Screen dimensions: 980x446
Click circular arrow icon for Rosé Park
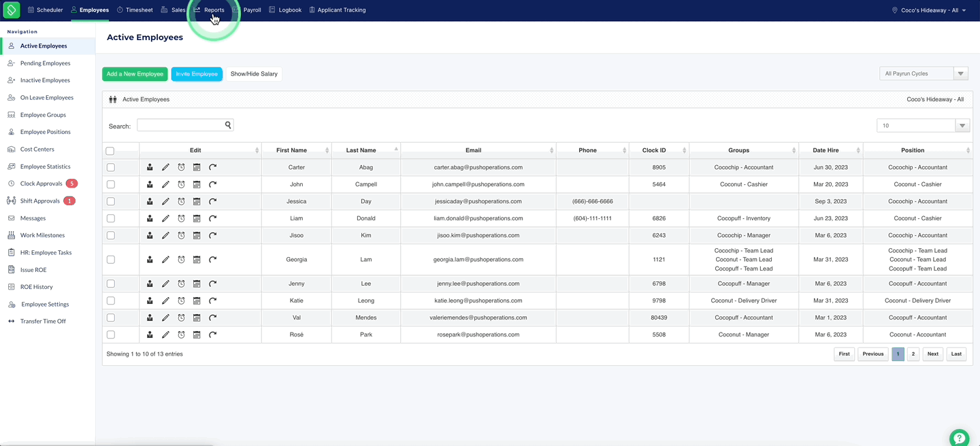tap(212, 334)
